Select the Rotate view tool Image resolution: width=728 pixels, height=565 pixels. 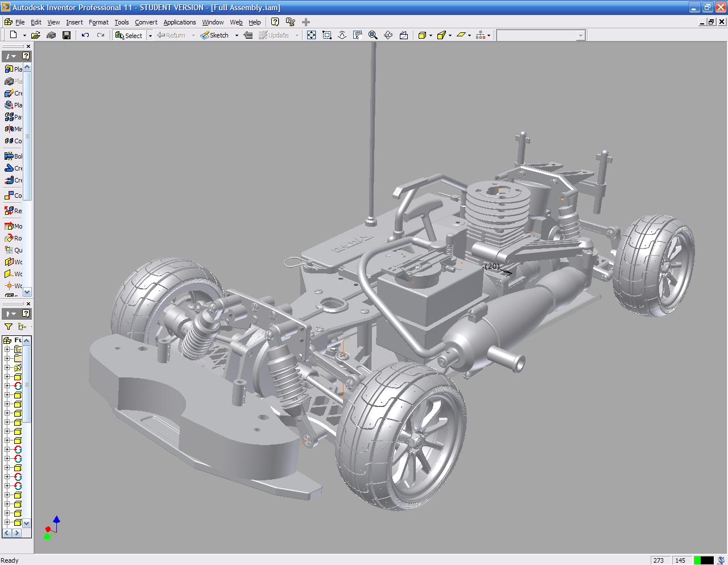388,35
